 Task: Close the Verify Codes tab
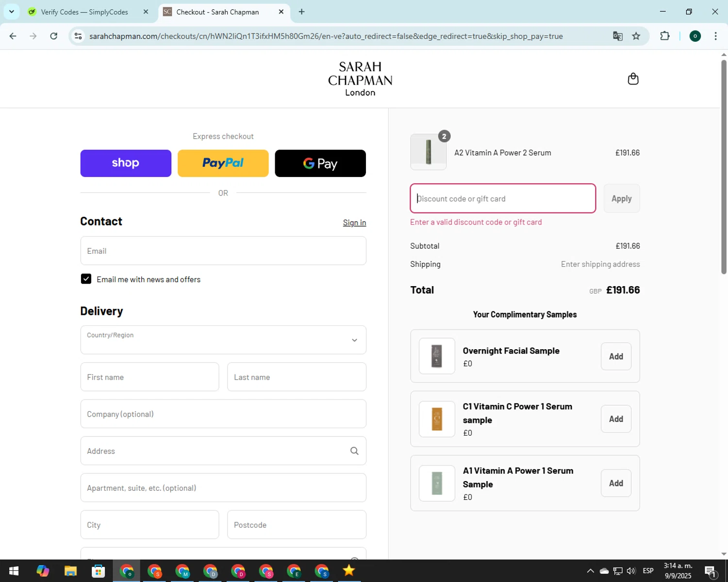tap(146, 12)
